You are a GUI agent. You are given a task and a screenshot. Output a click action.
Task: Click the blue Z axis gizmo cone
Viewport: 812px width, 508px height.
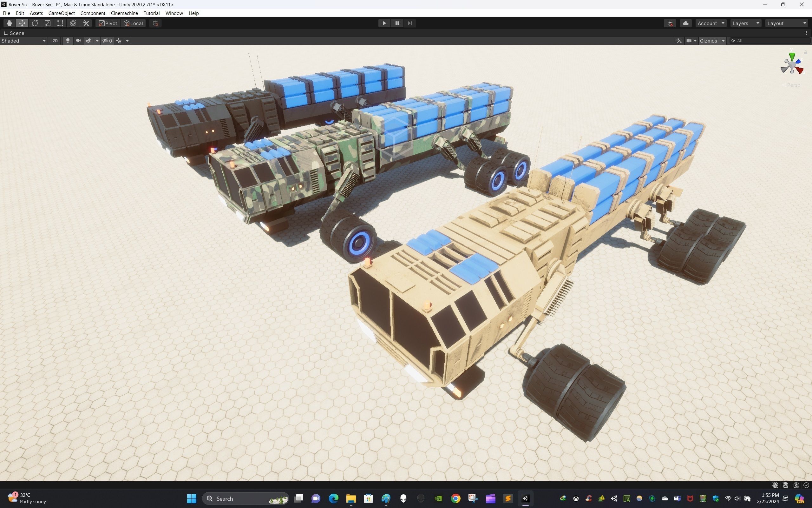pos(798,62)
